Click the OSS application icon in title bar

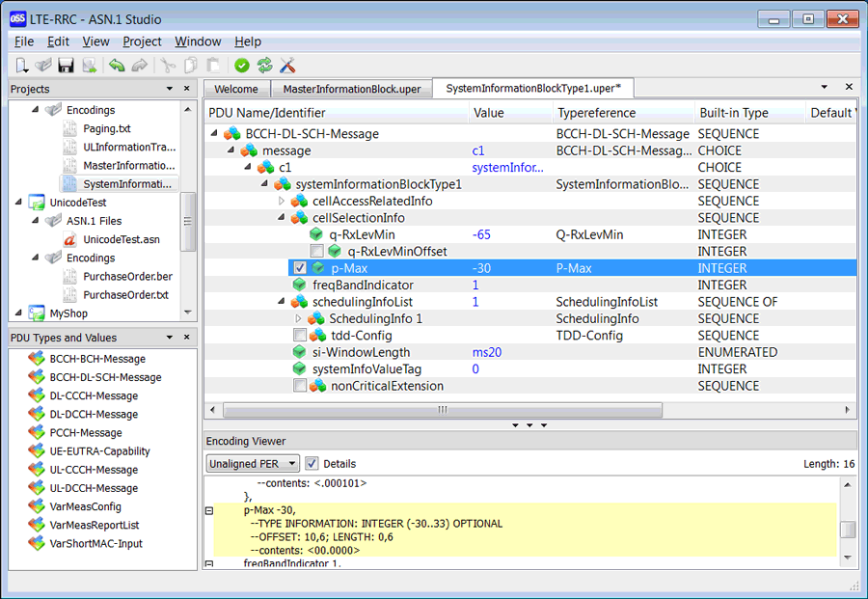pos(17,19)
